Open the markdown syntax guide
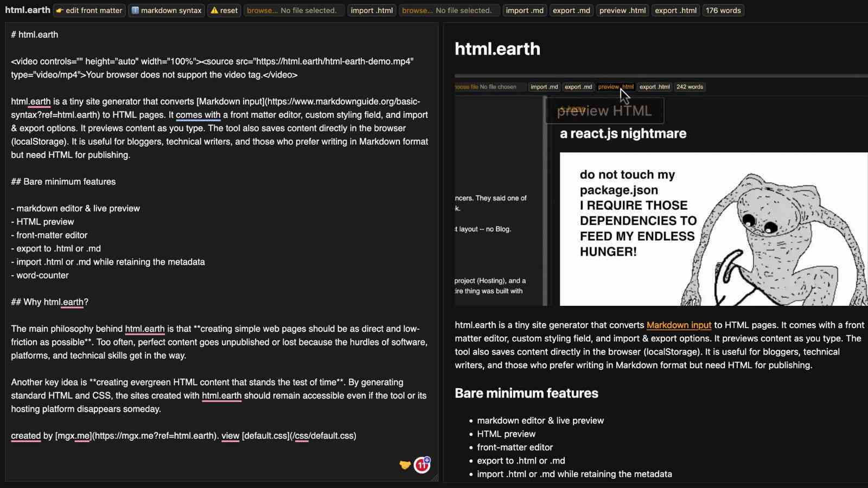 [167, 10]
